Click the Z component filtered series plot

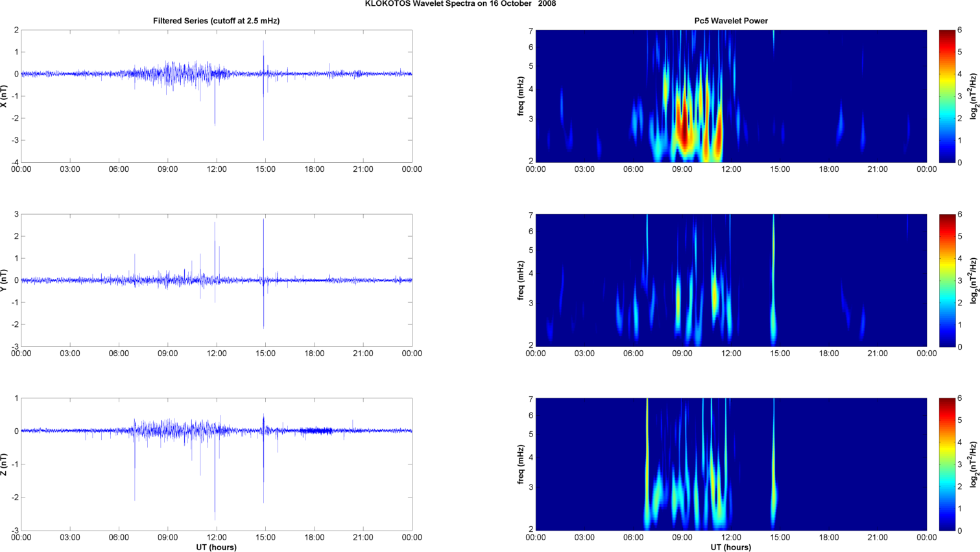point(217,464)
